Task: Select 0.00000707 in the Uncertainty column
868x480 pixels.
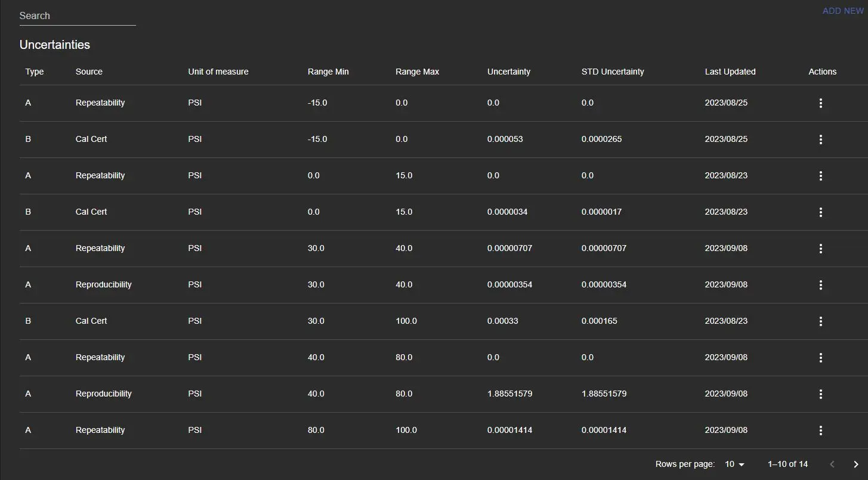Action: point(510,248)
